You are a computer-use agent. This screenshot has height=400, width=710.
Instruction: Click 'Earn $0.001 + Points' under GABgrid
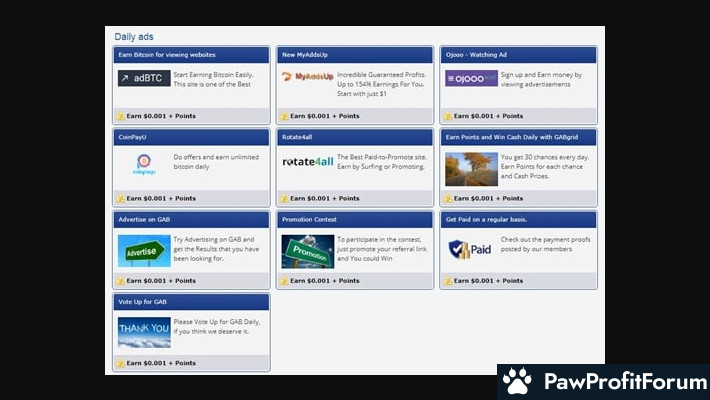click(489, 198)
